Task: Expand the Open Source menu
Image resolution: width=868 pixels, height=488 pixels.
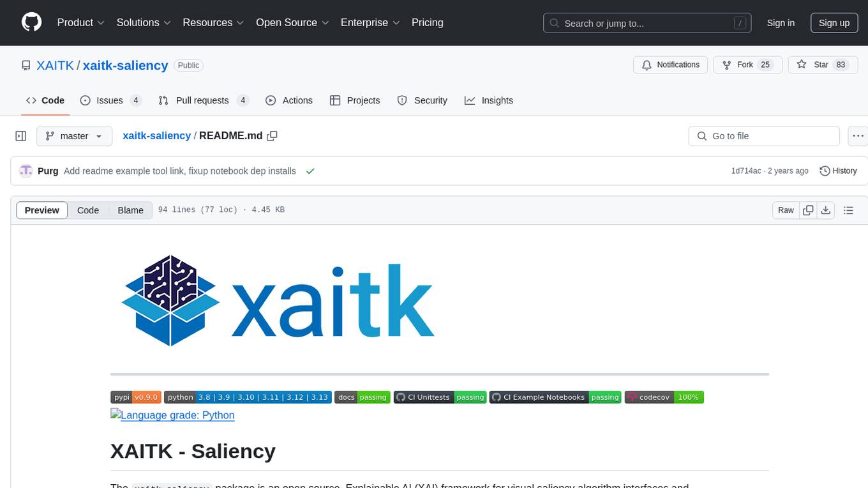Action: 293,22
